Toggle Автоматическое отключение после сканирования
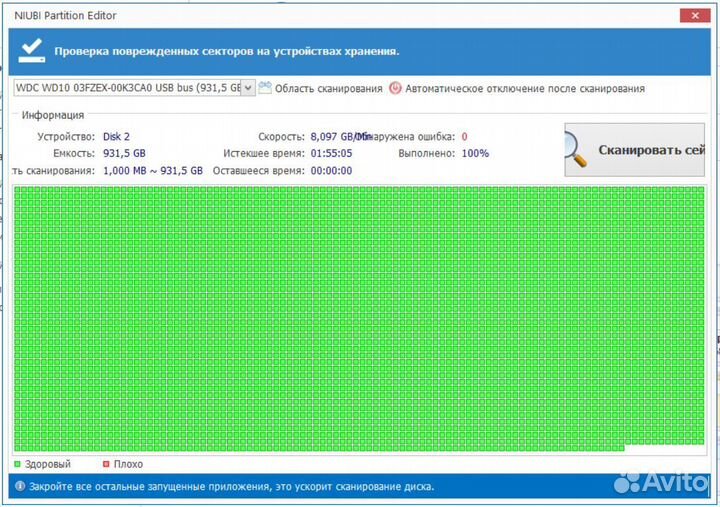Viewport: 720px width, 507px height. [525, 89]
